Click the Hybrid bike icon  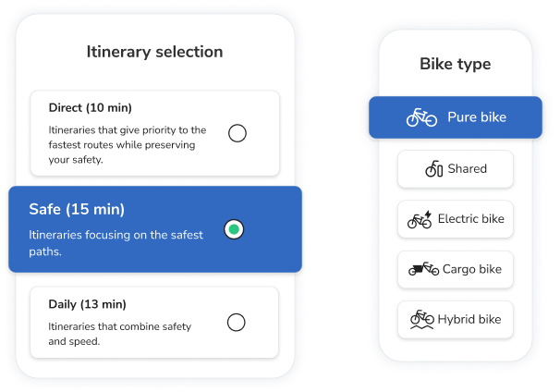coord(421,320)
